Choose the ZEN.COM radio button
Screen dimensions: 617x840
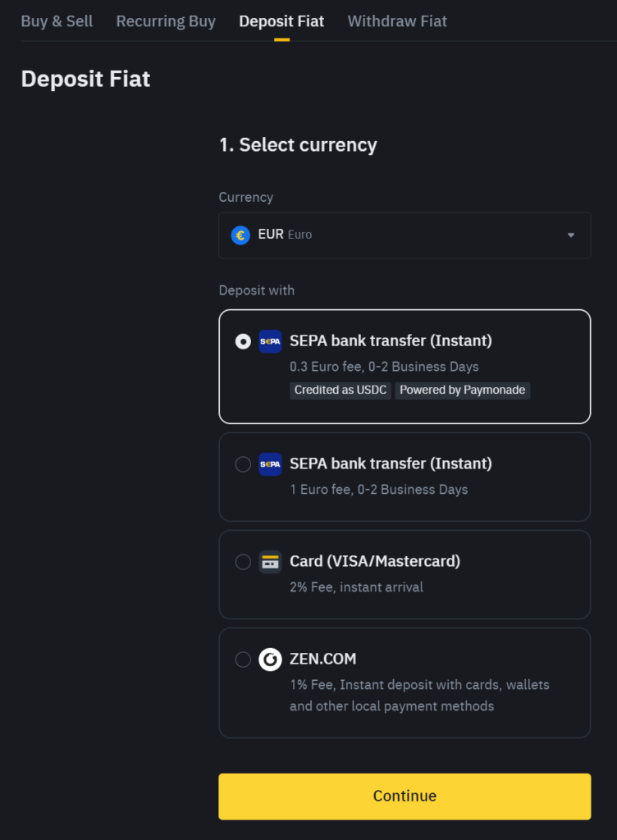pos(243,660)
